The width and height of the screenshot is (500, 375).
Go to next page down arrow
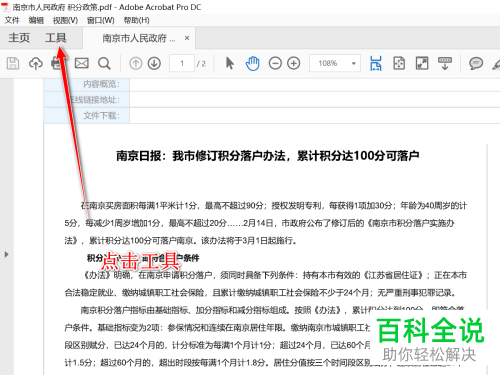coord(154,63)
